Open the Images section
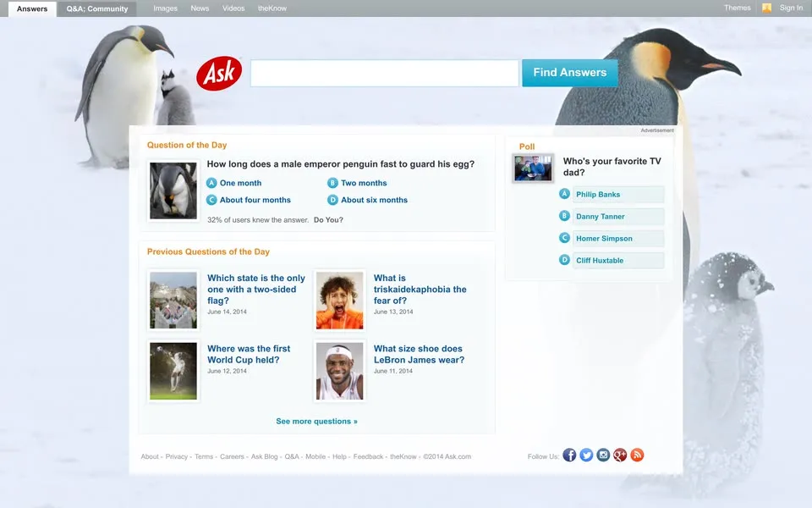This screenshot has height=508, width=812. 165,8
